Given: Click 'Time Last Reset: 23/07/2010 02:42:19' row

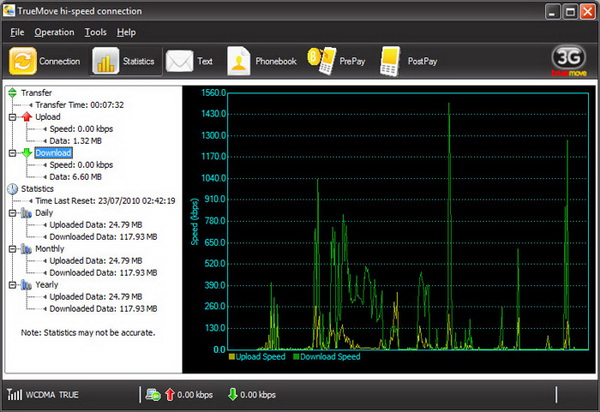Looking at the screenshot, I should coord(105,201).
